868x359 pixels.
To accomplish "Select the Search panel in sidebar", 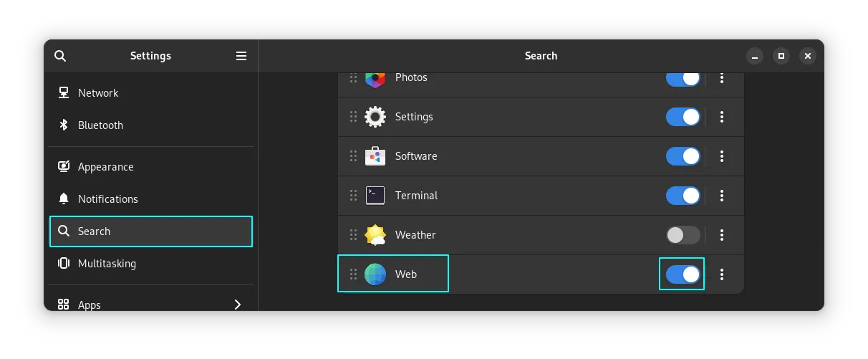I will [151, 231].
